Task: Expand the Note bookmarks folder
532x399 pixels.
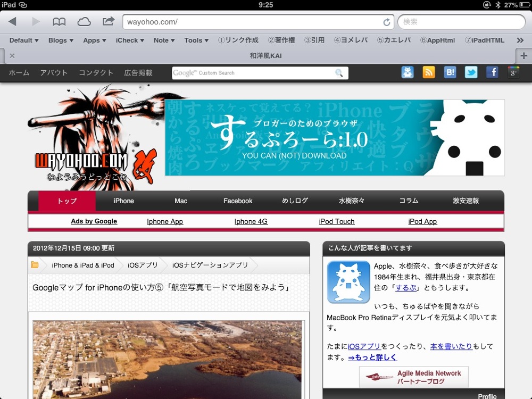Action: (164, 40)
